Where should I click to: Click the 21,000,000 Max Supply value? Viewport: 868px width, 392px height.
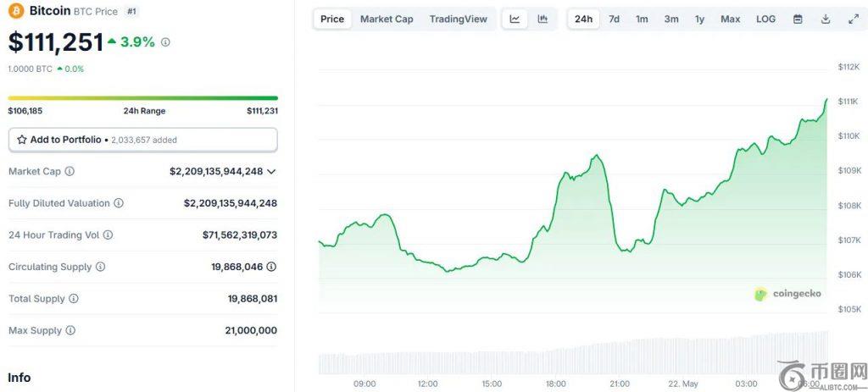251,331
